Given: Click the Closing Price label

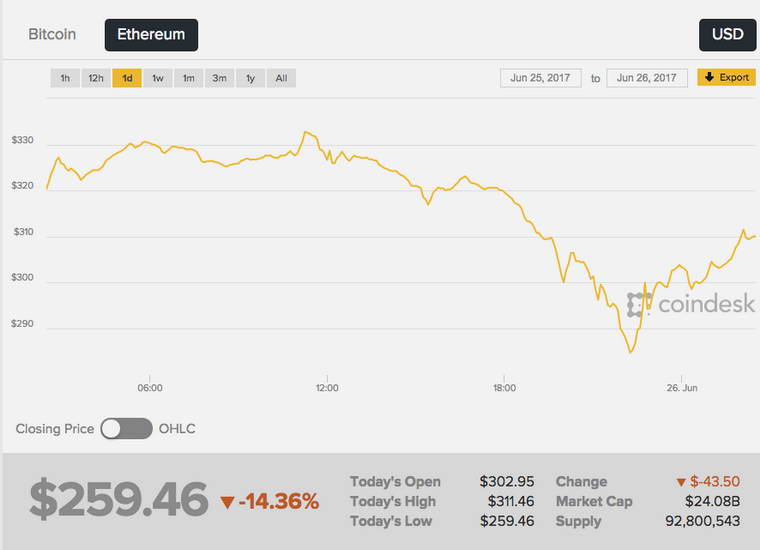Looking at the screenshot, I should tap(55, 429).
